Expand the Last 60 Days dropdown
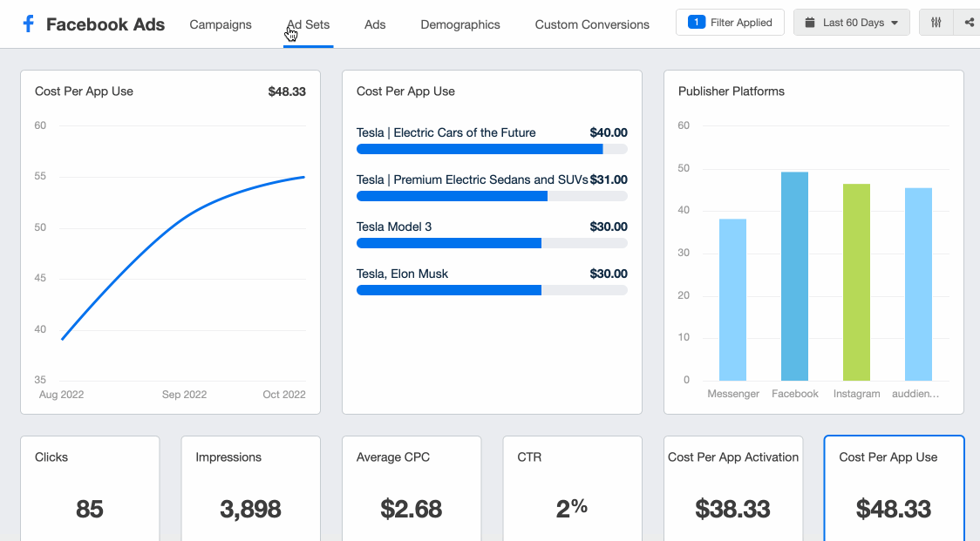 click(x=851, y=23)
